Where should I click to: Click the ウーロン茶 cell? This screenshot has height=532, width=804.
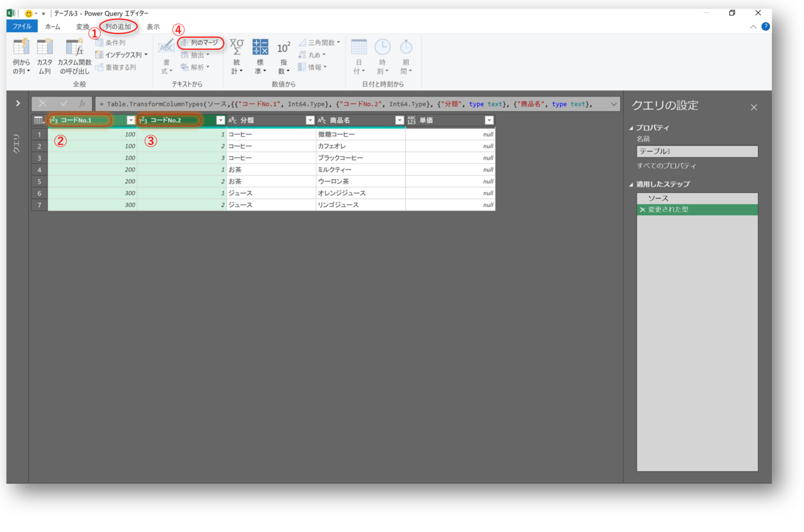[x=360, y=182]
